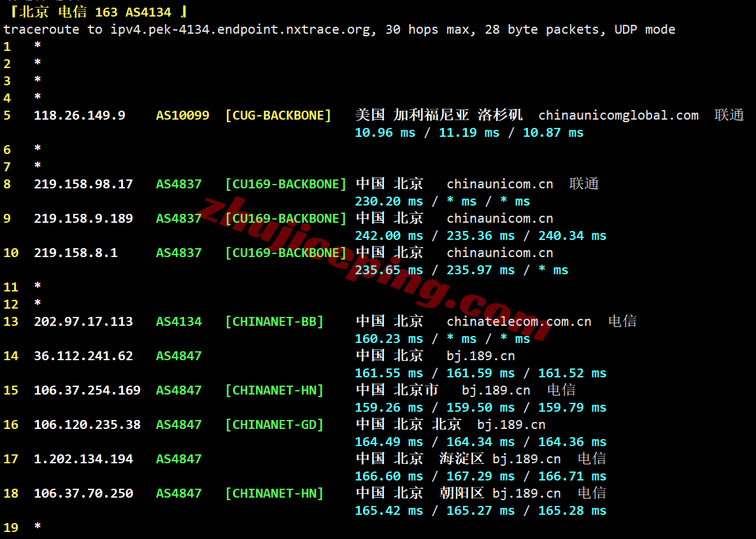This screenshot has height=539, width=756.
Task: Select latency value 161.59 ms
Action: pos(481,374)
